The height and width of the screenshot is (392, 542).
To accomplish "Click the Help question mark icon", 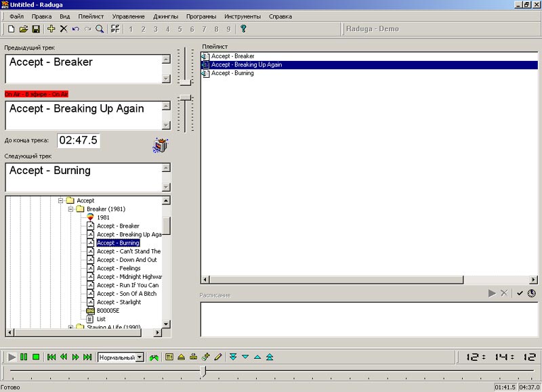I will point(243,29).
